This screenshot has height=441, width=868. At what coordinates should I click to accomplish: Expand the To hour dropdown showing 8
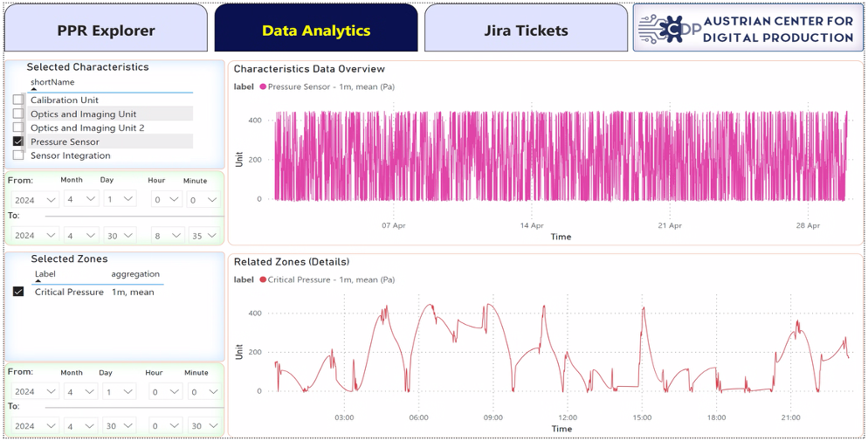(167, 235)
